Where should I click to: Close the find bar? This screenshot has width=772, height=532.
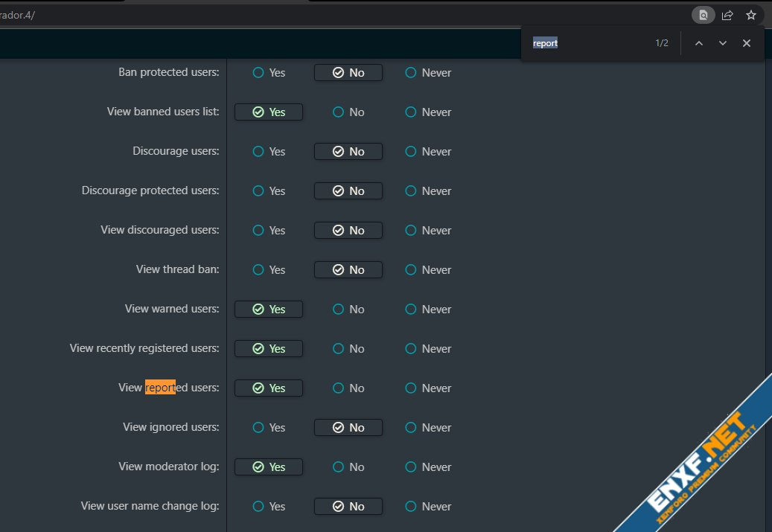(x=747, y=43)
